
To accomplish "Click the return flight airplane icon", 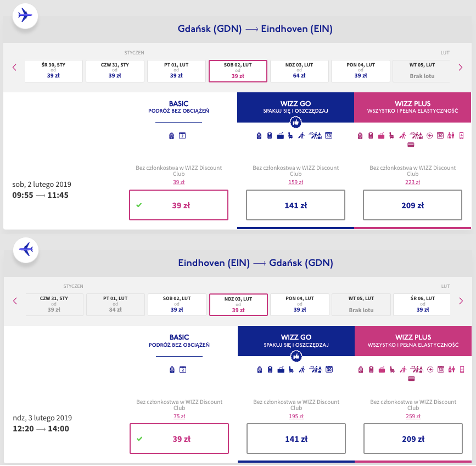I will point(26,249).
